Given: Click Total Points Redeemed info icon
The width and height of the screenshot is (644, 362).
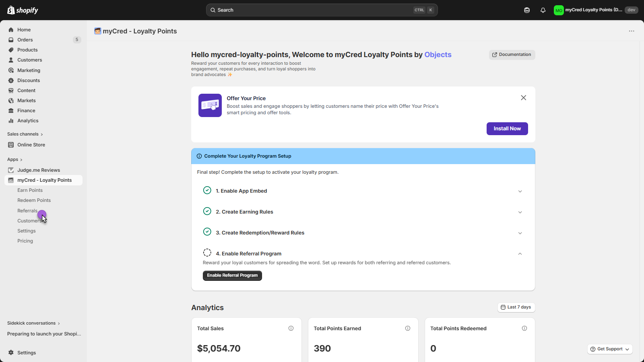Looking at the screenshot, I should [x=524, y=328].
